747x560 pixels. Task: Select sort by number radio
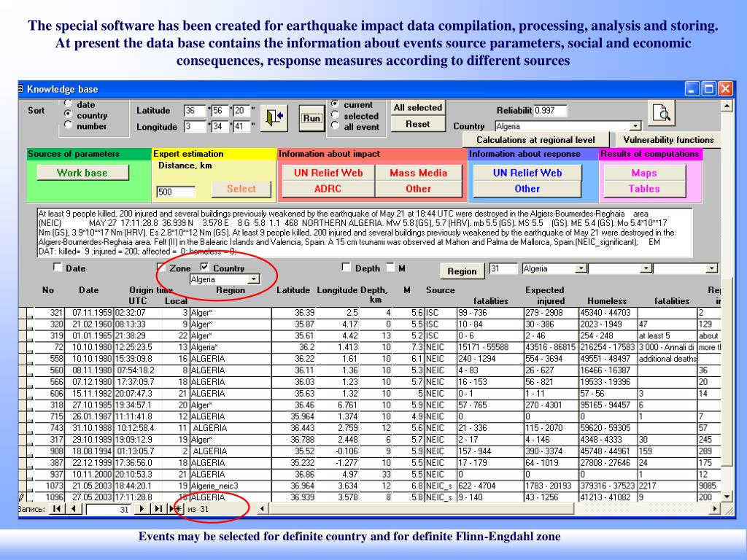coord(68,125)
